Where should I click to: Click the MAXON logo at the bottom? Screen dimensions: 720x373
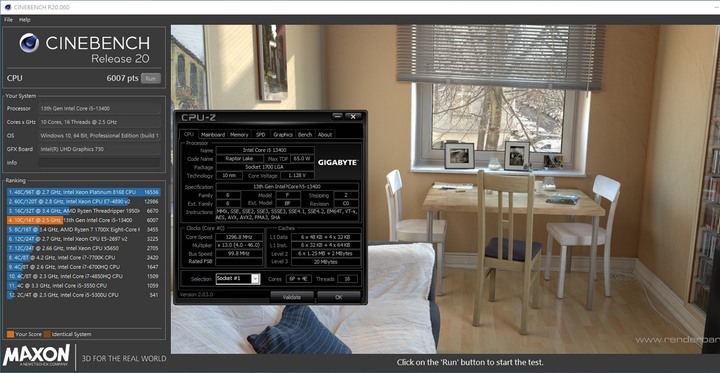[37, 357]
